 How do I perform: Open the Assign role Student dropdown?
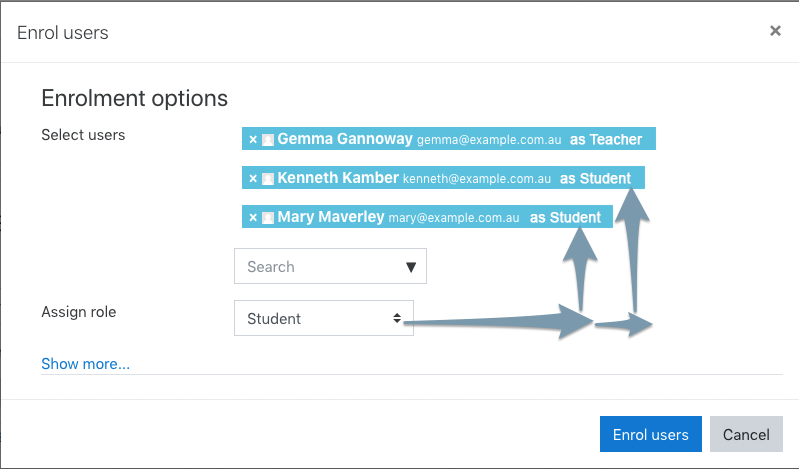[x=324, y=318]
